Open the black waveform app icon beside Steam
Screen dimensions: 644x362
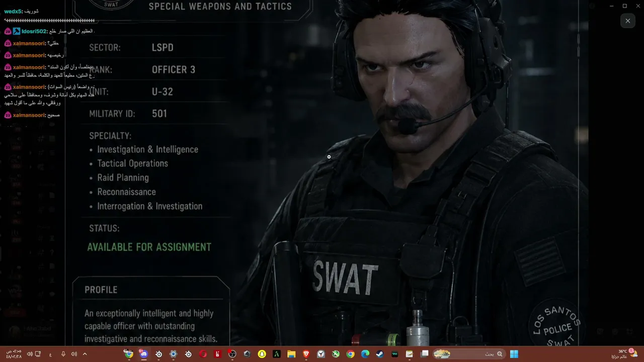(x=394, y=354)
